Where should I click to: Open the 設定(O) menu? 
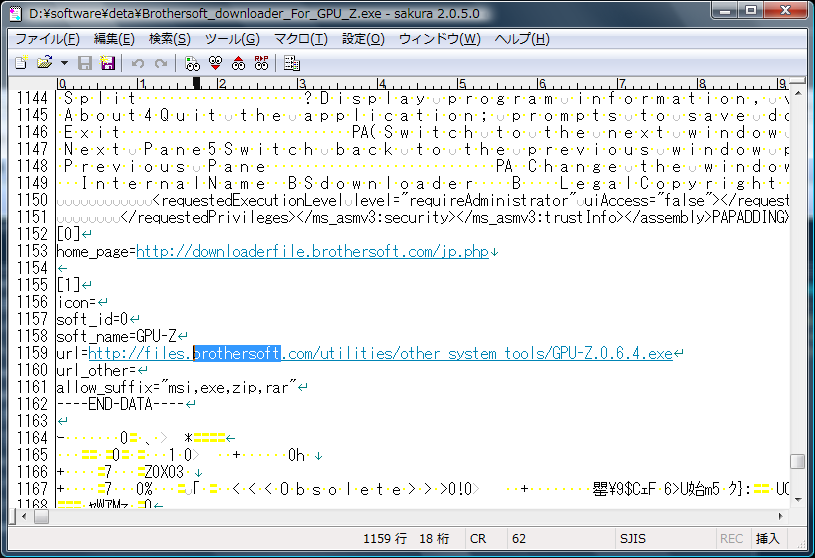tap(362, 39)
